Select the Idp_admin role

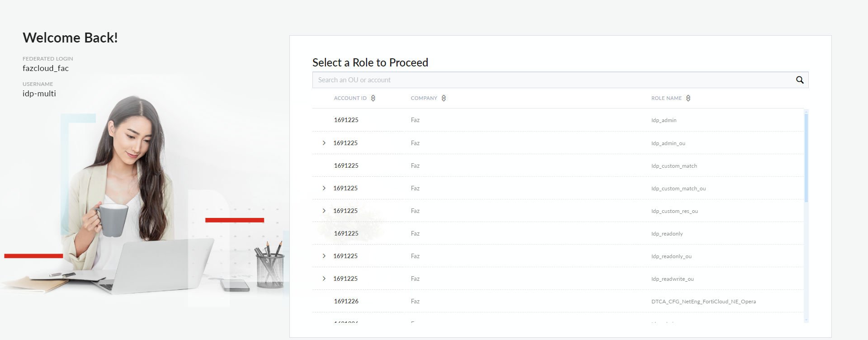pos(664,120)
